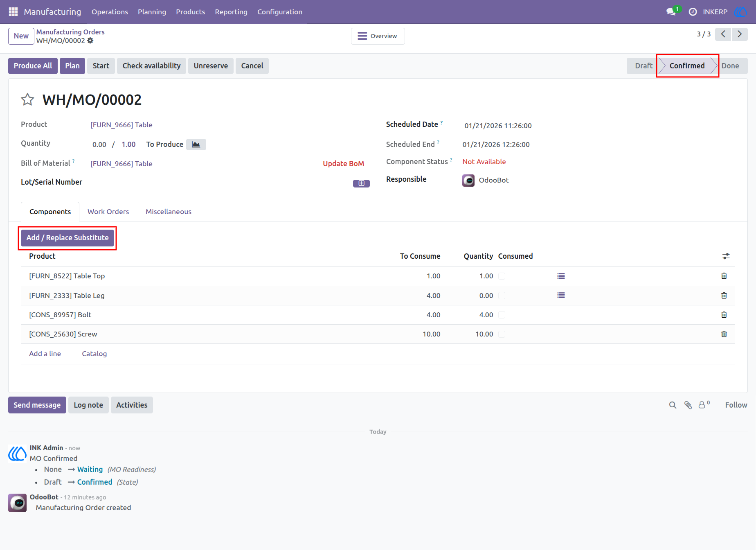Viewport: 756px width, 551px height.
Task: Open the Configuration menu
Action: pos(280,12)
